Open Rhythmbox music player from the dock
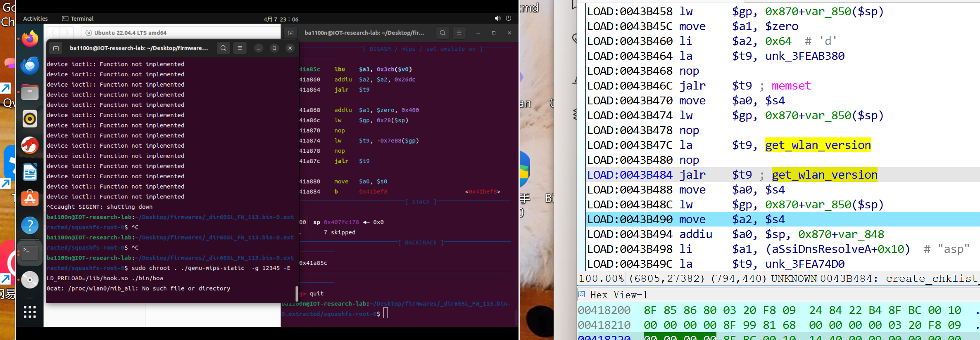 point(30,119)
